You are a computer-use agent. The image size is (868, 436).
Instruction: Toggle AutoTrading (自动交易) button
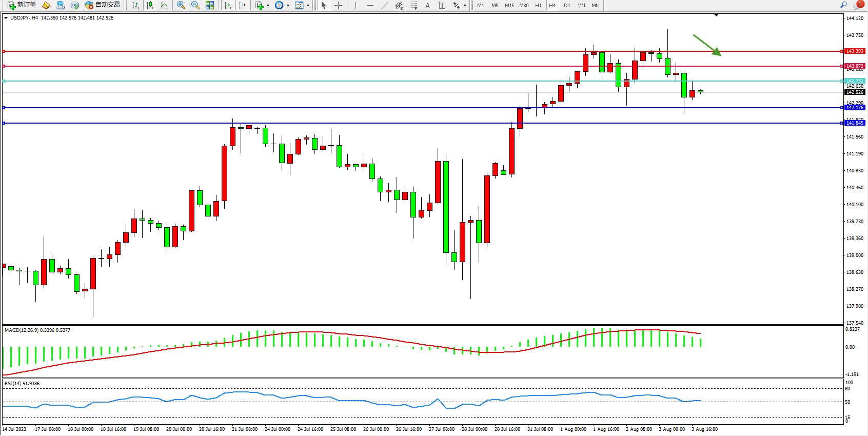pos(103,5)
